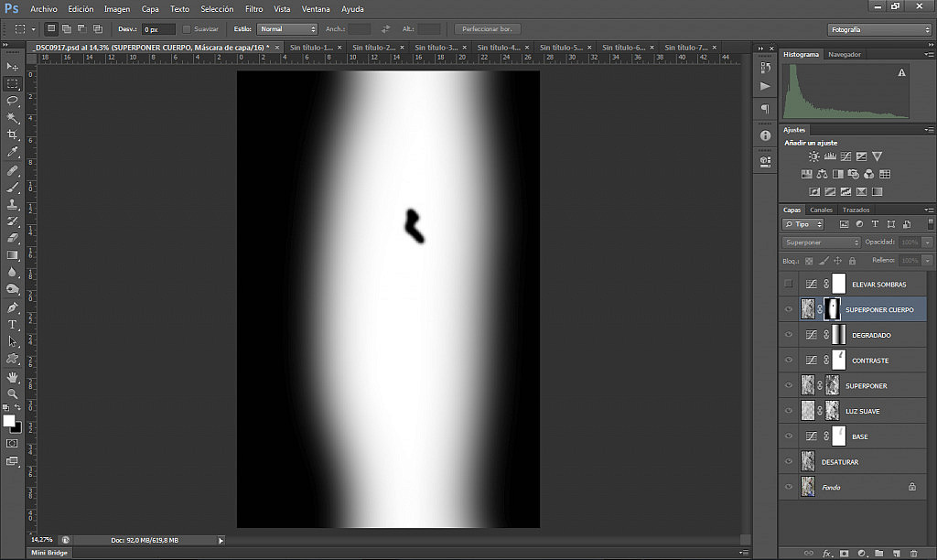
Task: Open the Superponer blend mode dropdown
Action: tap(821, 242)
